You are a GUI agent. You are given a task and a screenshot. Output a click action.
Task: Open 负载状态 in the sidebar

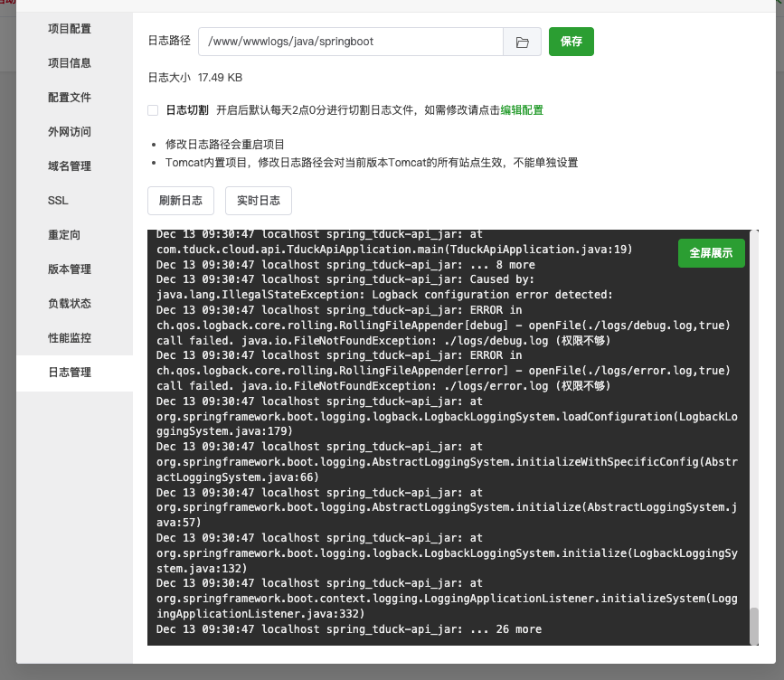pos(70,304)
